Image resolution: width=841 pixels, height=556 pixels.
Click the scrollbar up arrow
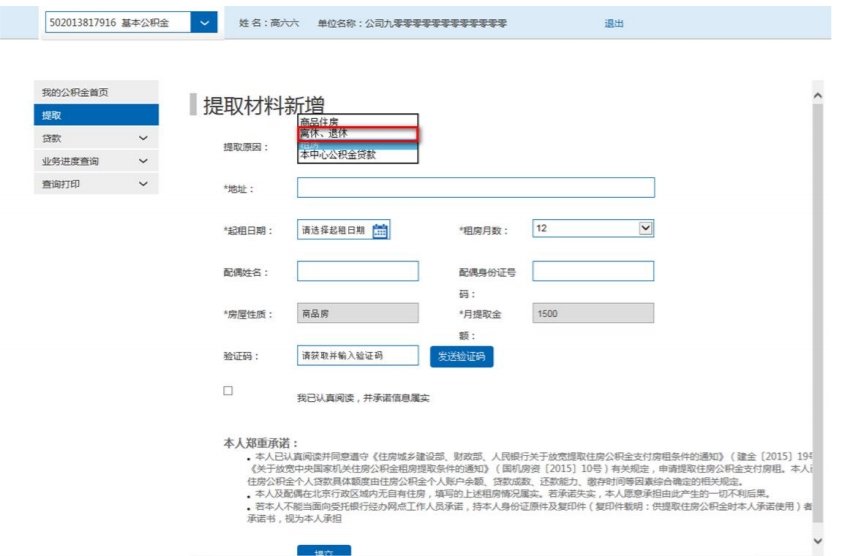(x=817, y=96)
